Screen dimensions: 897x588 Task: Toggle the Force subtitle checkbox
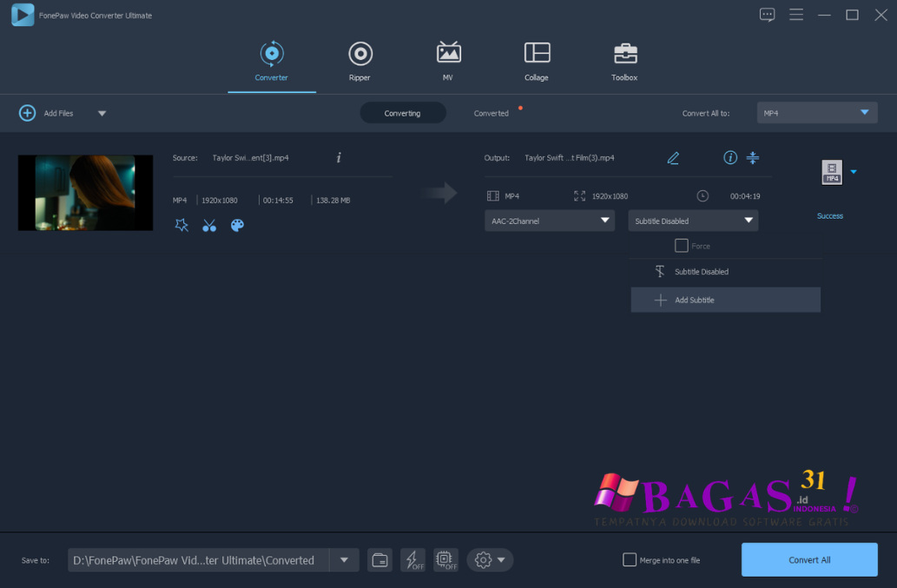682,246
